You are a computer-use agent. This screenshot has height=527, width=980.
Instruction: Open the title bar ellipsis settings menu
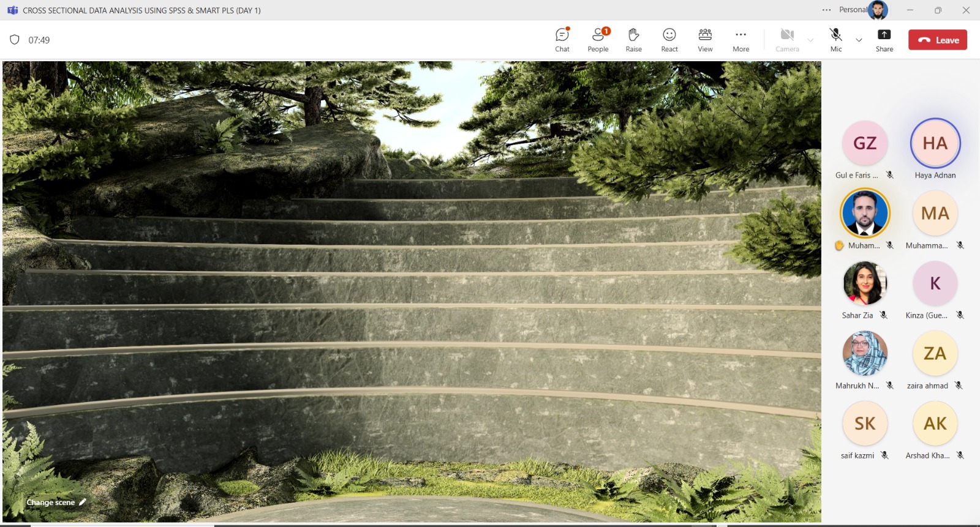click(x=826, y=10)
